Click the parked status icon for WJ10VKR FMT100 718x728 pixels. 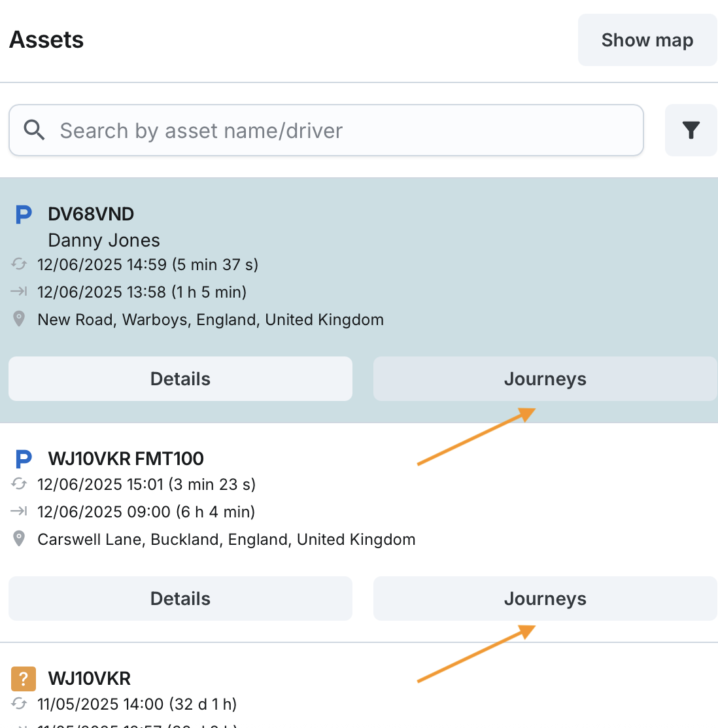point(24,459)
